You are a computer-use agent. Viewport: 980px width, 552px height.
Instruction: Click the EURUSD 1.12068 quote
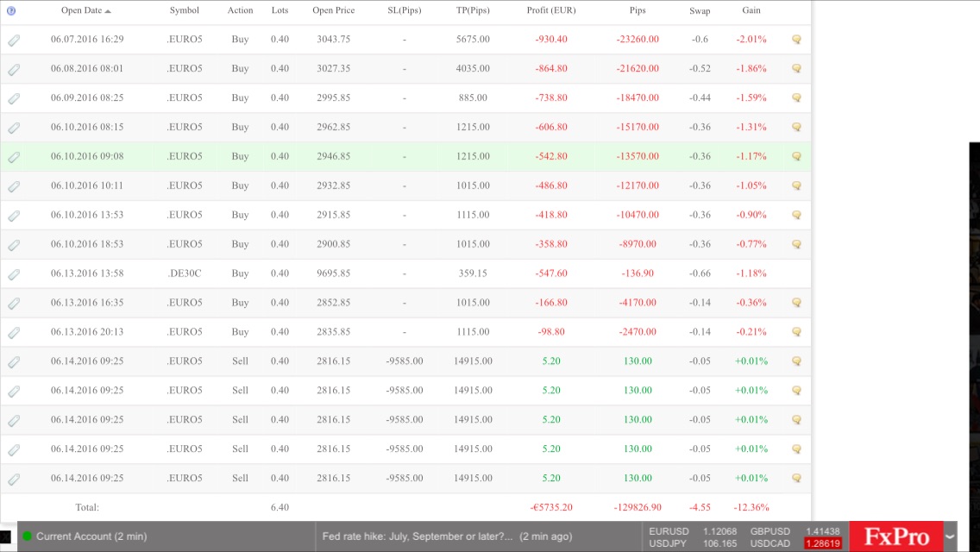[693, 531]
